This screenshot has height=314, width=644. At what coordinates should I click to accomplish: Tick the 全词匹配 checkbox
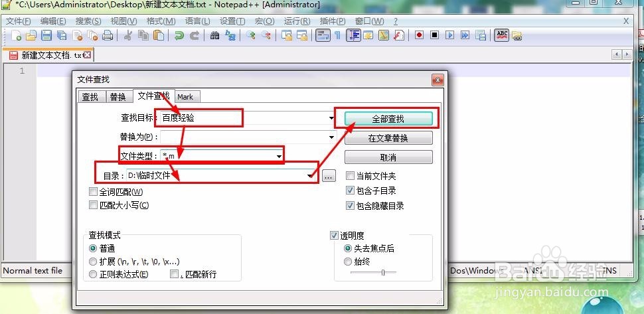(93, 192)
